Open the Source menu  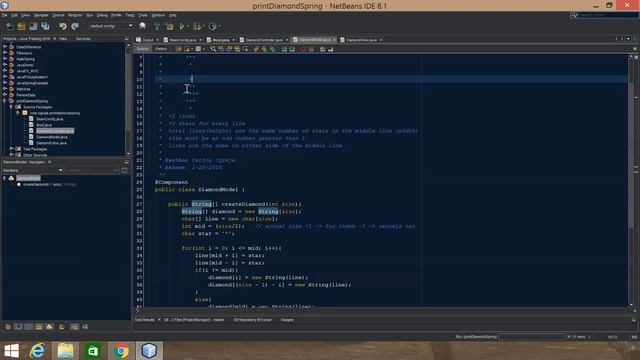[58, 15]
